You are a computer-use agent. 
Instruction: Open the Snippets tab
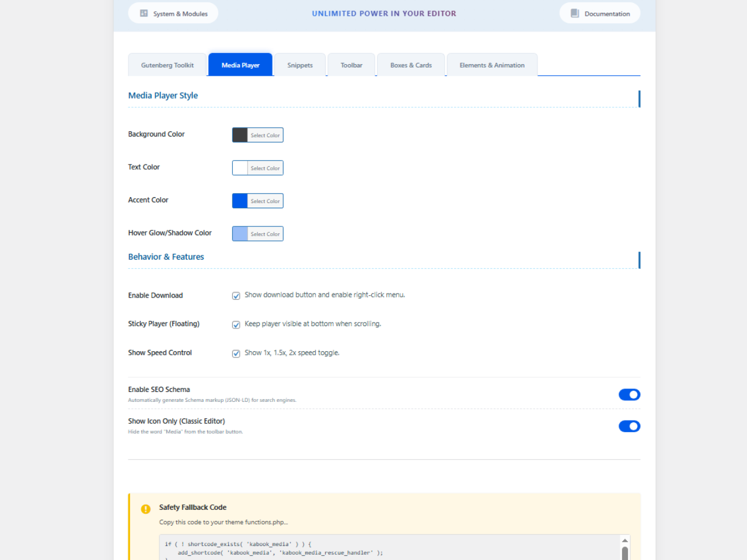(x=300, y=65)
